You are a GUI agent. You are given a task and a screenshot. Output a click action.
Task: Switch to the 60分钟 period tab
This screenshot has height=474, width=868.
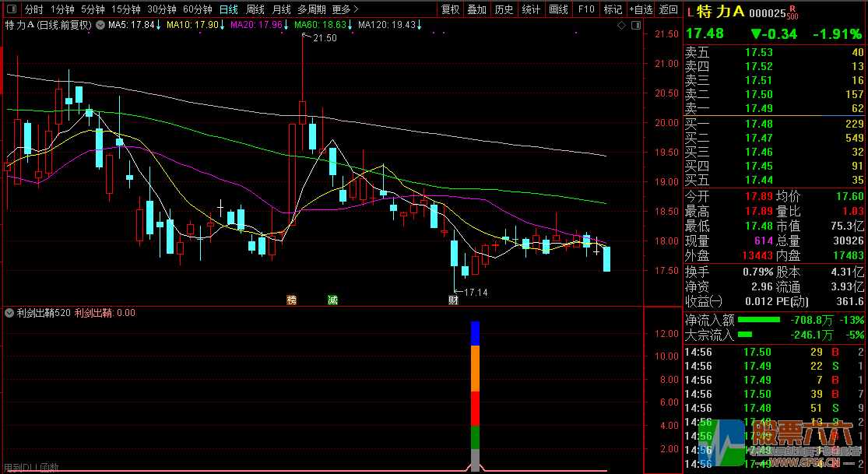pos(197,9)
